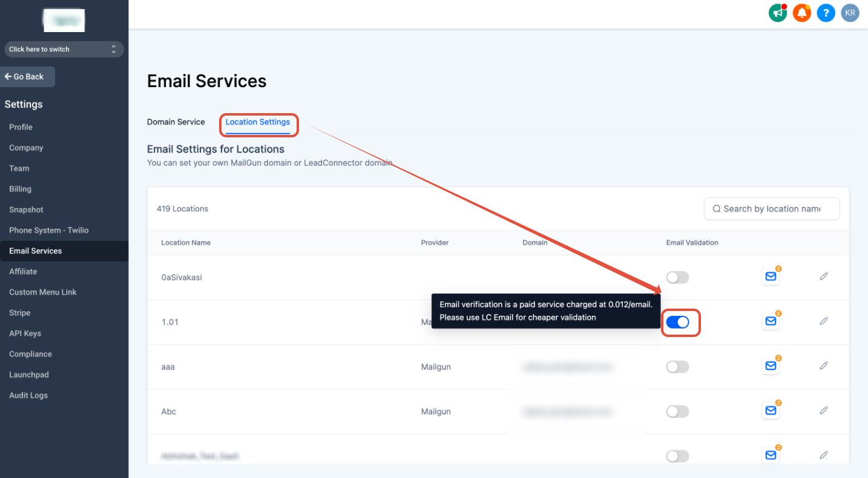Image resolution: width=868 pixels, height=478 pixels.
Task: Edit the 0aSivakasi location with the pencil icon
Action: click(824, 276)
